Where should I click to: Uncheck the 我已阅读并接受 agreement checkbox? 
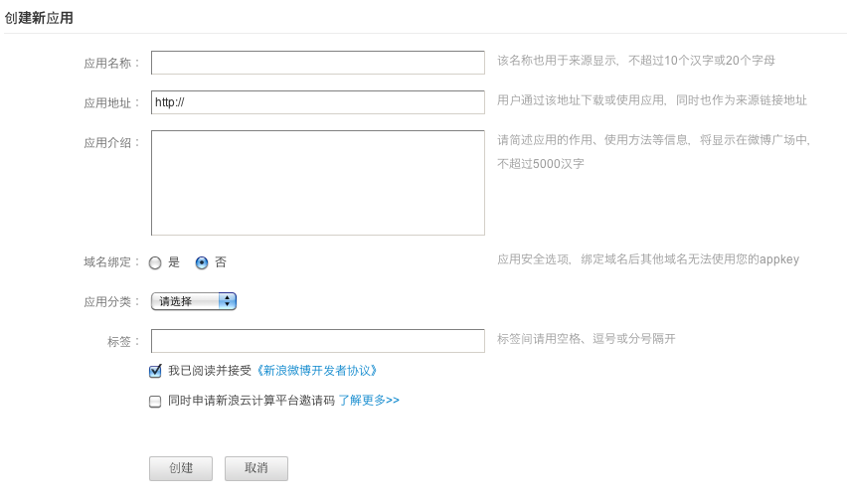click(155, 371)
